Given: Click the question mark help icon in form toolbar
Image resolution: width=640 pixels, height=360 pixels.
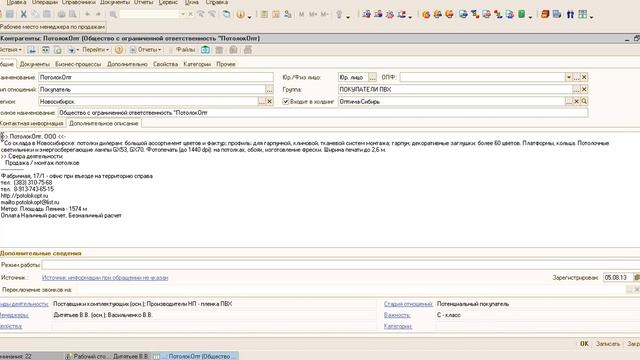Looking at the screenshot, I should (119, 50).
